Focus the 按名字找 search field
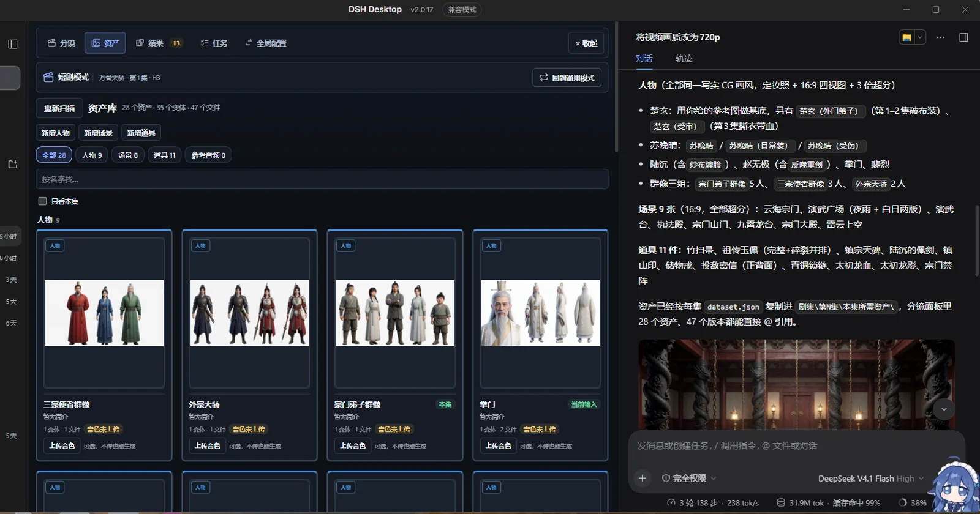The height and width of the screenshot is (514, 980). point(322,179)
